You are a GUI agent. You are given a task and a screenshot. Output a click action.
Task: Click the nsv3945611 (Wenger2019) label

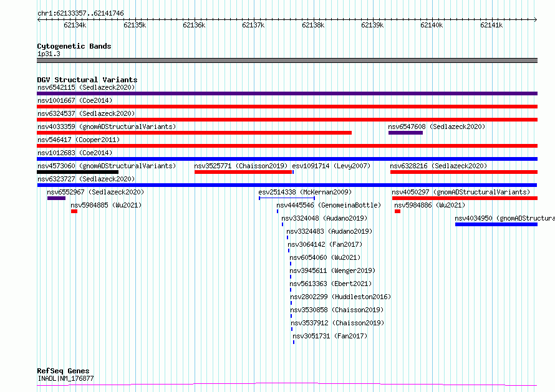point(332,270)
